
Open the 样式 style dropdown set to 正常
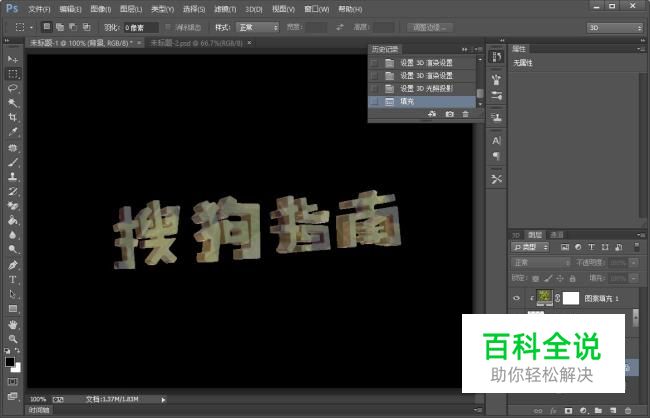tap(257, 27)
